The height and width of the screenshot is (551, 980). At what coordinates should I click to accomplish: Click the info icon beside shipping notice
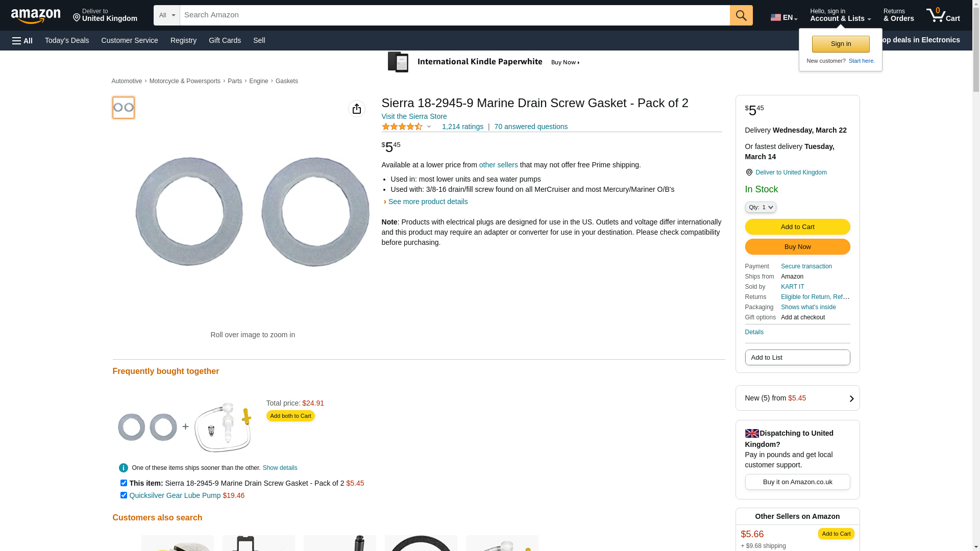coord(124,468)
